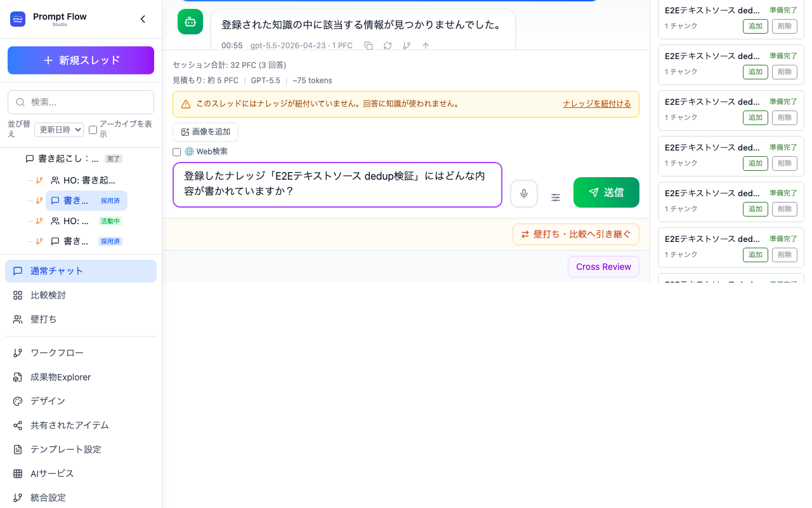Click the document icon for テンプレート設定
The image size is (812, 508).
coord(18,450)
